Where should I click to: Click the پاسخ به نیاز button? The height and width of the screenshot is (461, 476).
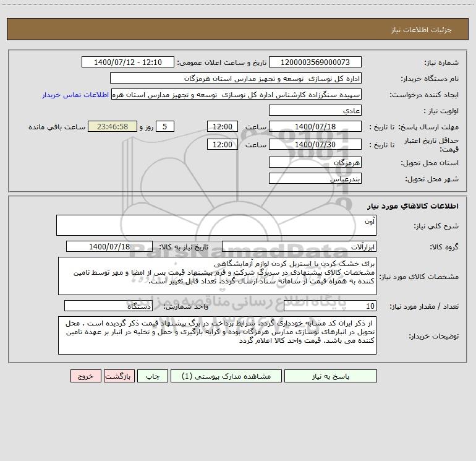[331, 376]
